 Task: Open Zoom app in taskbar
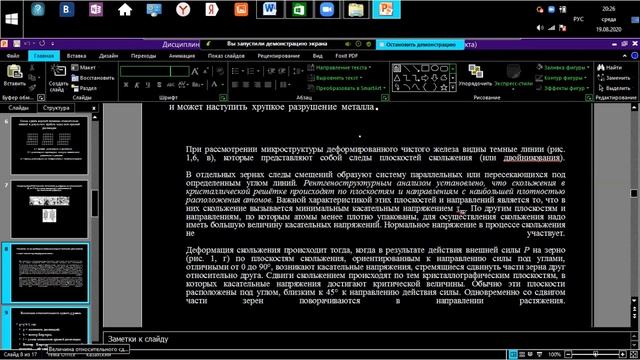[x=327, y=9]
